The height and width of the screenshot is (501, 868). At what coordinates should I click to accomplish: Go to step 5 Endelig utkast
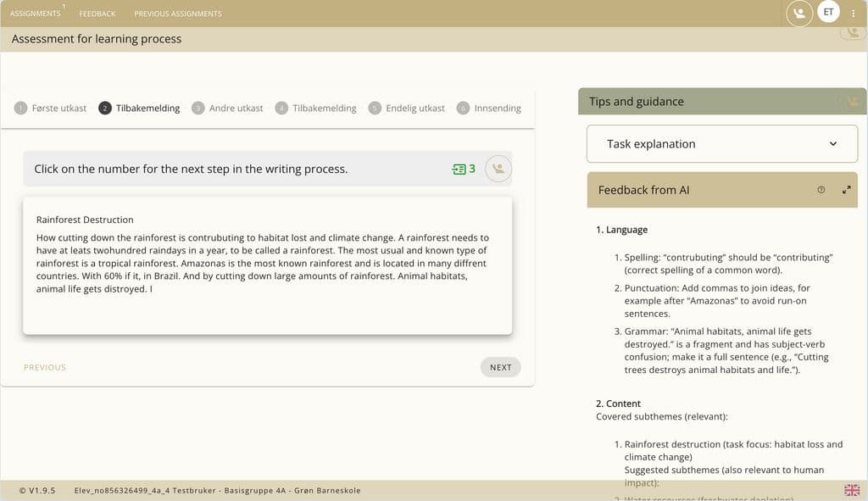point(406,108)
